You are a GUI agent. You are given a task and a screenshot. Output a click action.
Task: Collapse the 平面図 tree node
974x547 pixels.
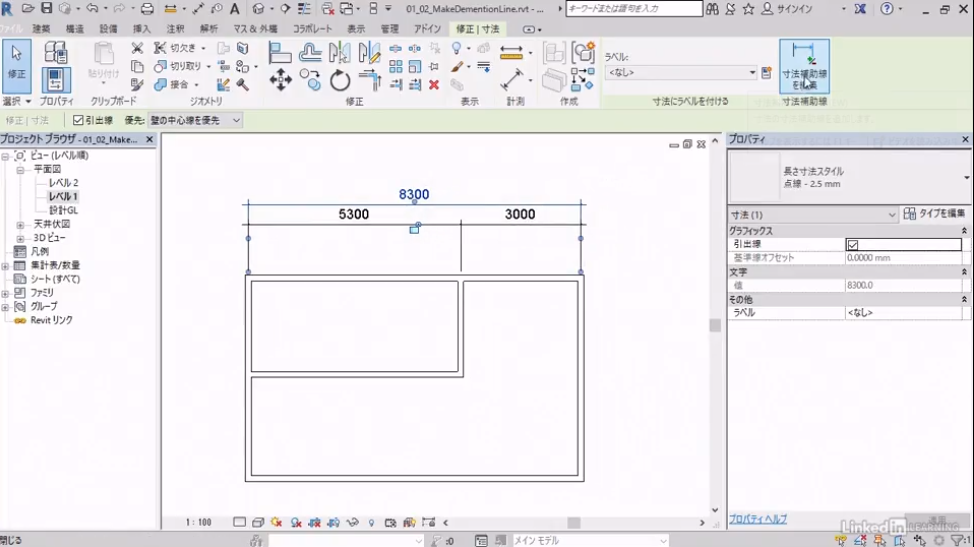pyautogui.click(x=20, y=170)
